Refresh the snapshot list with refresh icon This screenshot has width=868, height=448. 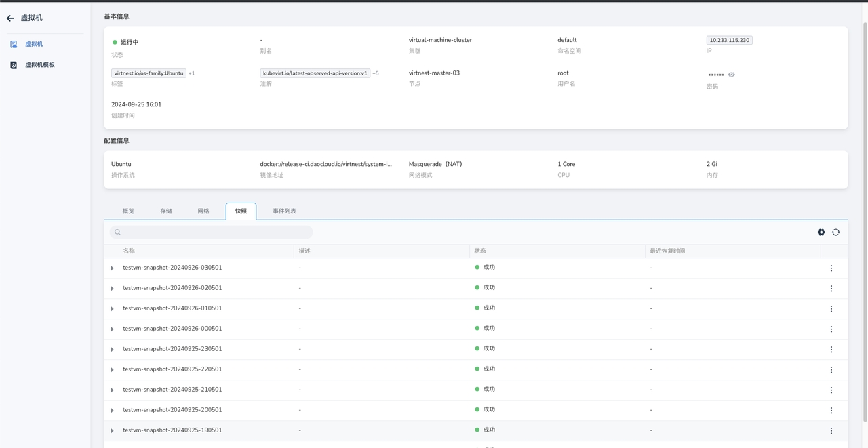pyautogui.click(x=835, y=232)
